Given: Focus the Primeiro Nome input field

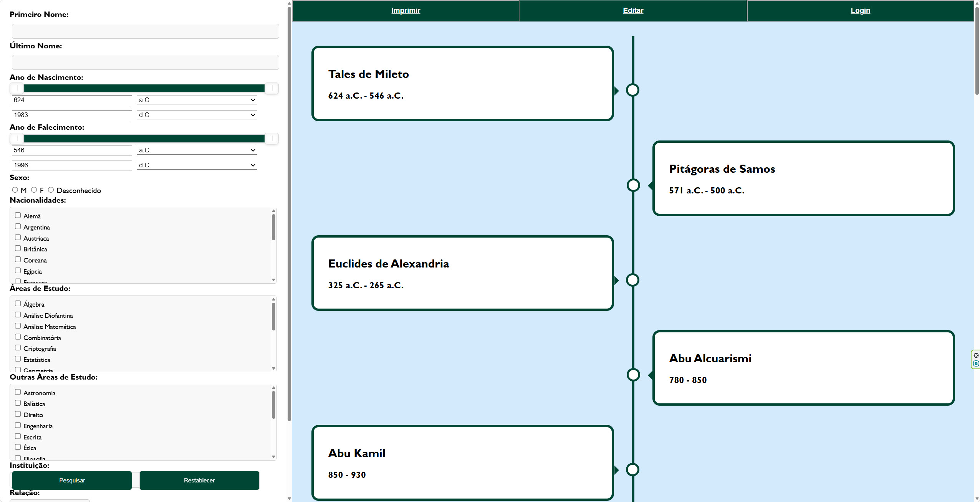Looking at the screenshot, I should tap(145, 31).
